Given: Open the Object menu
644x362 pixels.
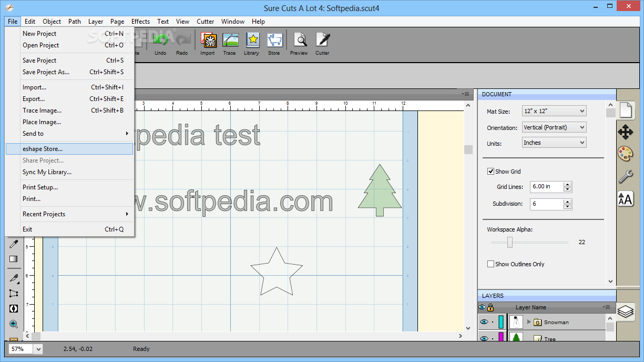Looking at the screenshot, I should [52, 22].
